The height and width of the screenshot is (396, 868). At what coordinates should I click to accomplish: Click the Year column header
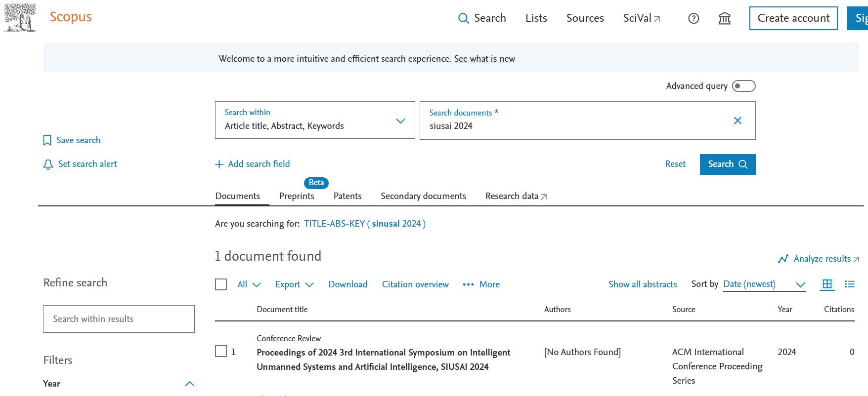coord(785,309)
